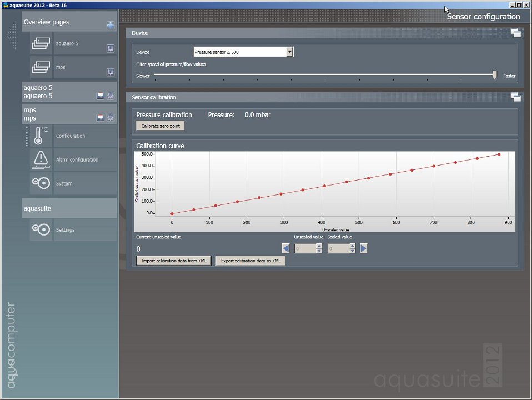Click the filter speed slider handle
This screenshot has width=532, height=400.
coord(495,74)
